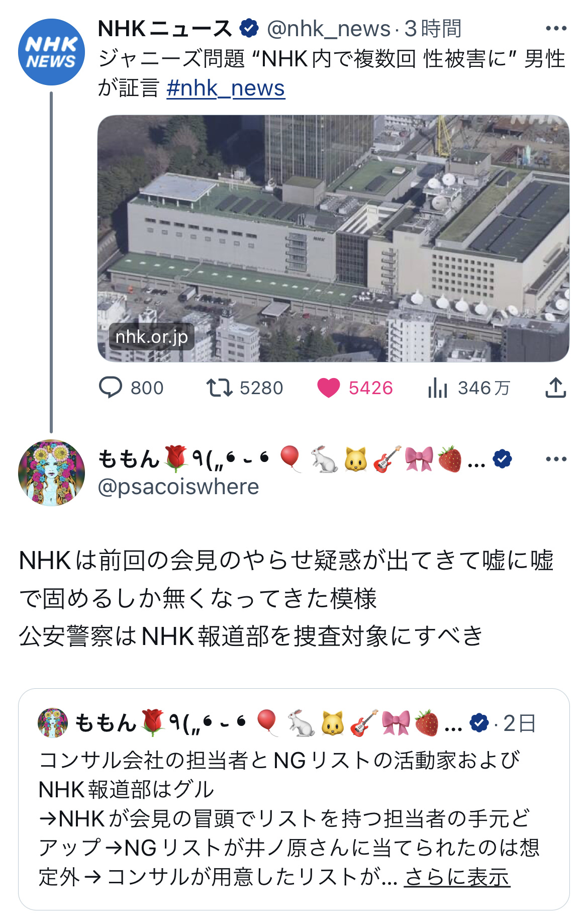Open more options on ももん reply
Viewport: 588px width, 924px height.
556,459
